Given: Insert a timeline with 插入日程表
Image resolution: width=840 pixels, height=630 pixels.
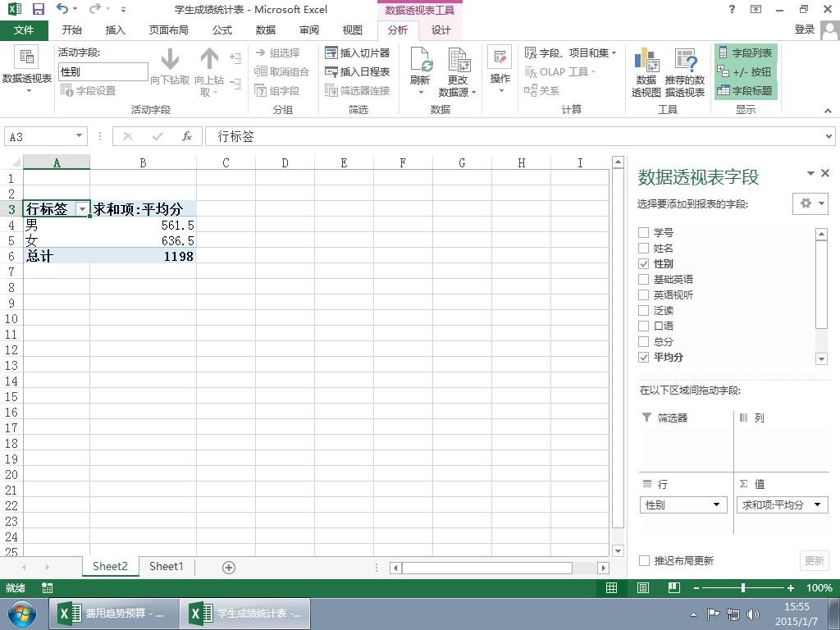Looking at the screenshot, I should (358, 72).
